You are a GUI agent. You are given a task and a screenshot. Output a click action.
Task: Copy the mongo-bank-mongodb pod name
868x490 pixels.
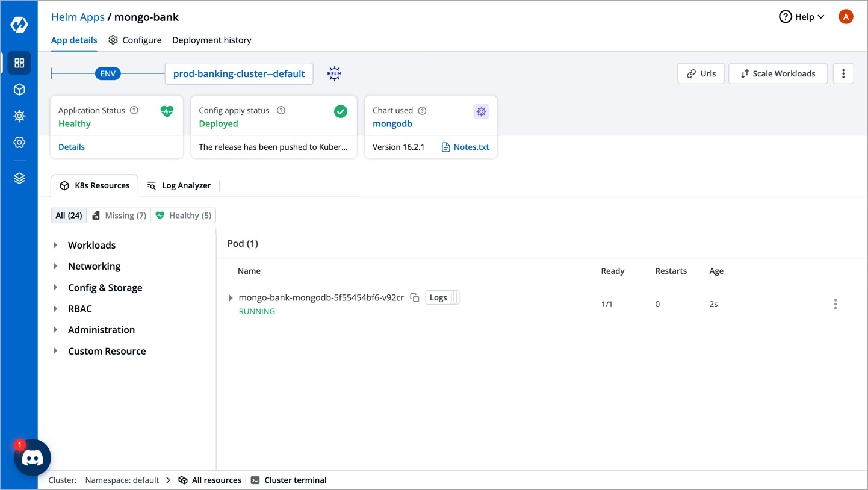click(x=414, y=298)
